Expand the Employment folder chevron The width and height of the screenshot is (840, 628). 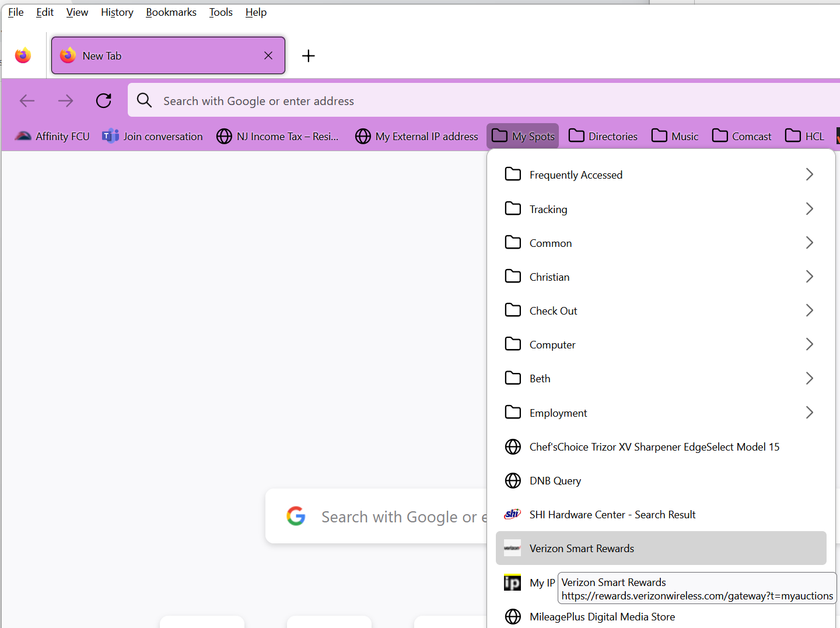(x=809, y=412)
